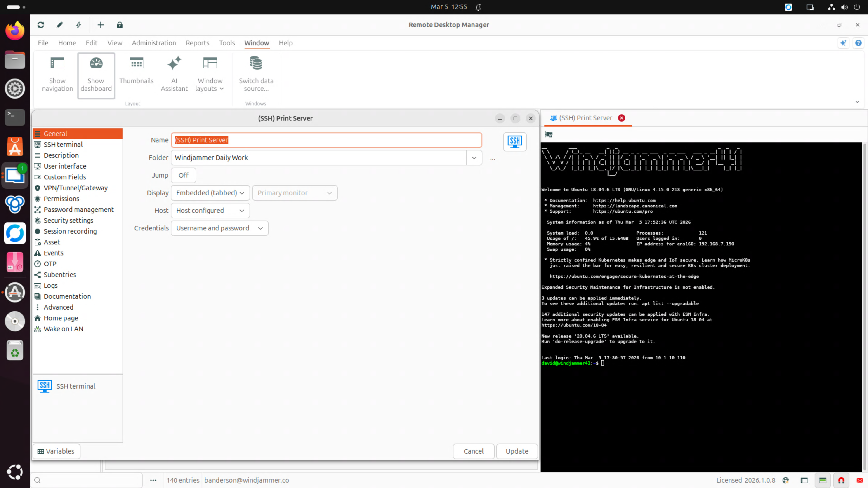Toggle the Jump setting off button
This screenshot has height=488, width=868.
tap(183, 175)
